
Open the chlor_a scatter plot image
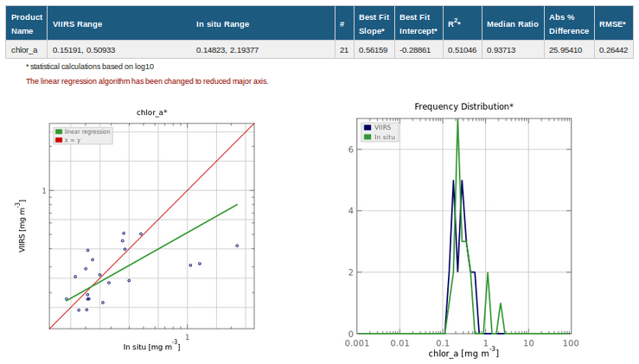[151, 226]
